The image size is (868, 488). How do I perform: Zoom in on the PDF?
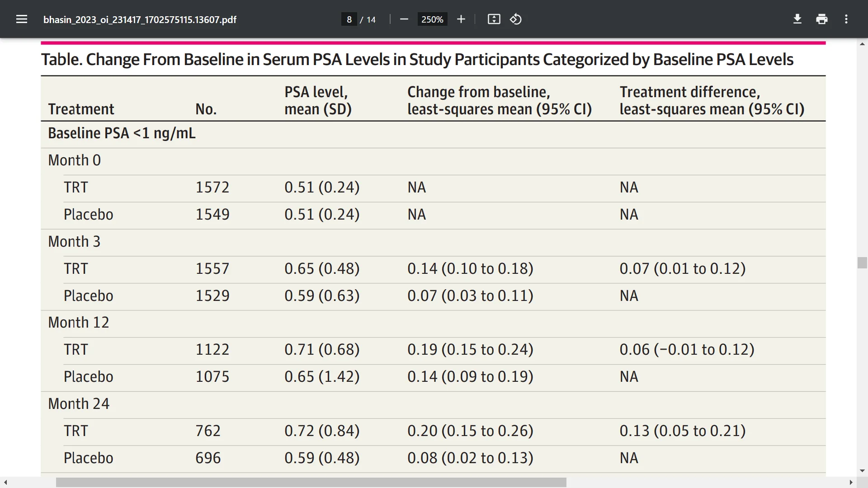[x=461, y=19]
